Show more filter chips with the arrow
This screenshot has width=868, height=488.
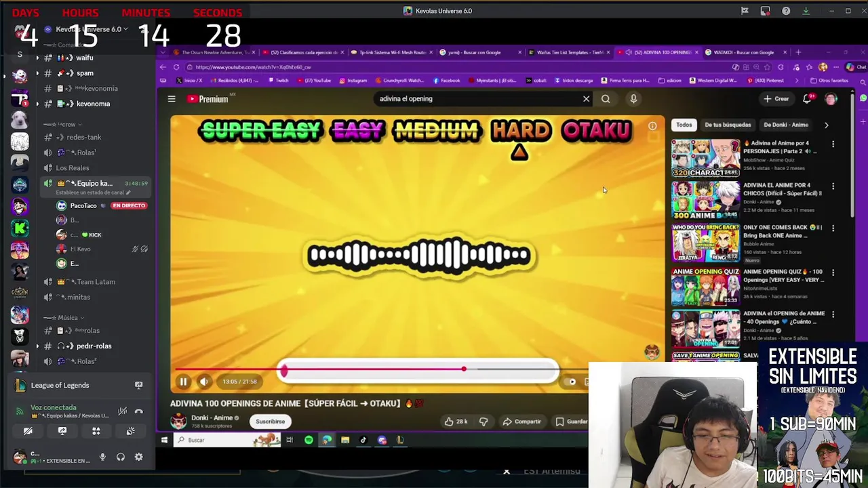[826, 125]
